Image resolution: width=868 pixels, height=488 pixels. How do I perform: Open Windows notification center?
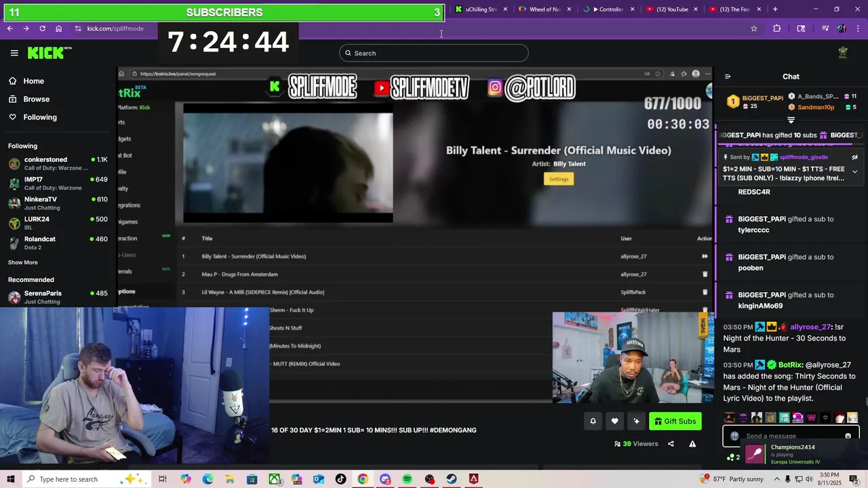pyautogui.click(x=856, y=479)
